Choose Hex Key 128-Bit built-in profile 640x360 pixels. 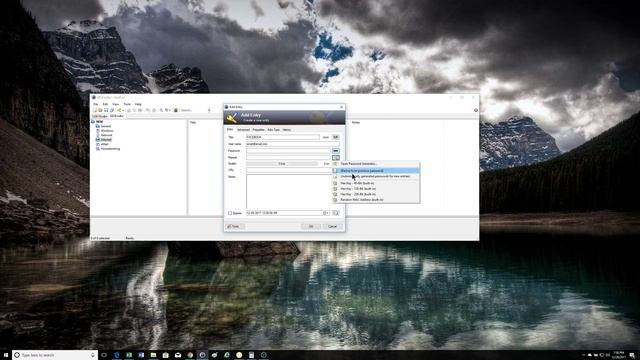[x=376, y=189]
